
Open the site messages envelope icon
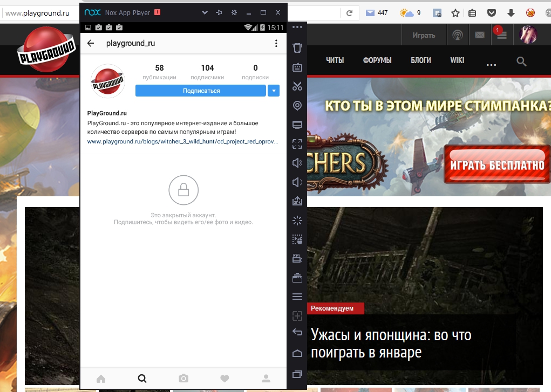tap(480, 35)
